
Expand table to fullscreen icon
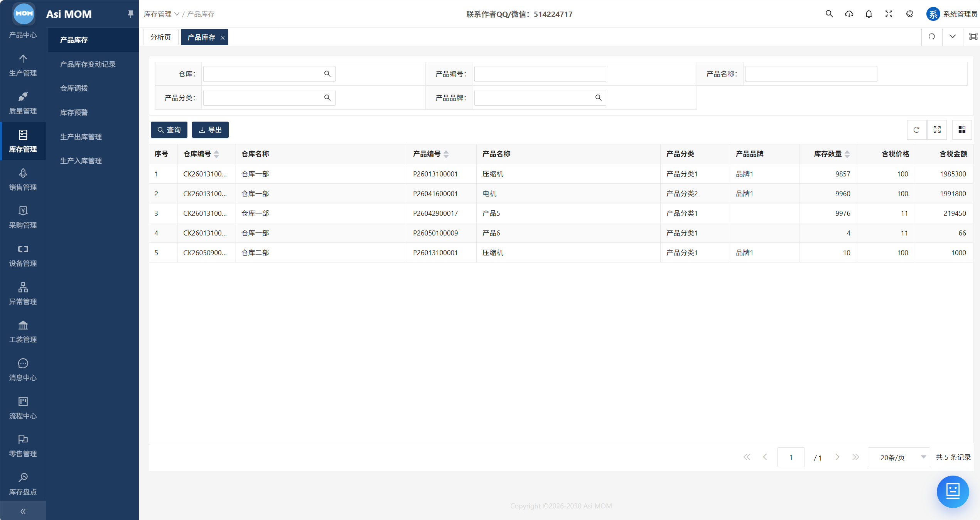937,130
